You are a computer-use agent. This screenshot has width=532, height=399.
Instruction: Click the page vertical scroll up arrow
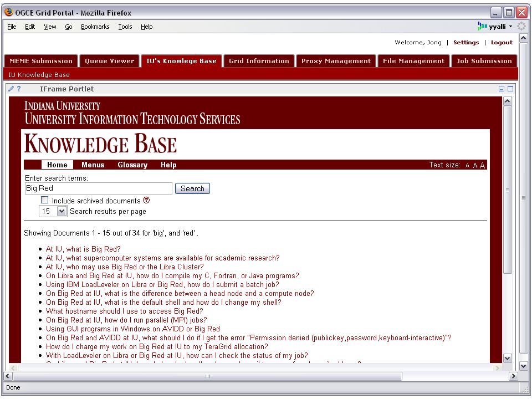click(524, 38)
